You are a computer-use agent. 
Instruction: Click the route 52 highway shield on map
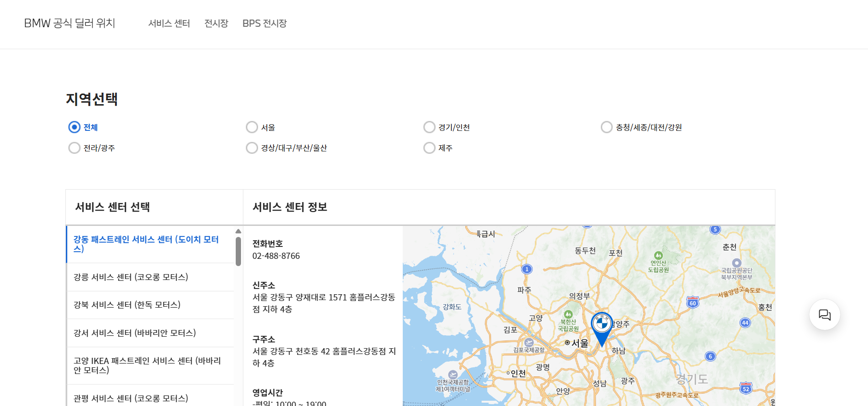click(746, 388)
